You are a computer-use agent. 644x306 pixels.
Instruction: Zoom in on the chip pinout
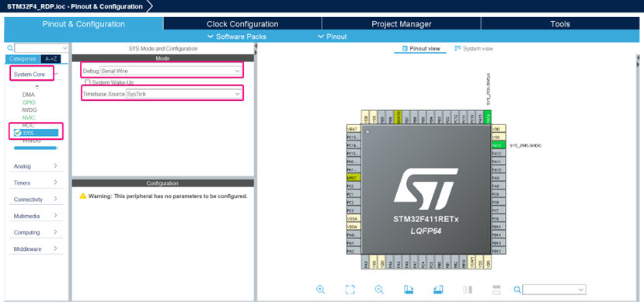pyautogui.click(x=320, y=289)
